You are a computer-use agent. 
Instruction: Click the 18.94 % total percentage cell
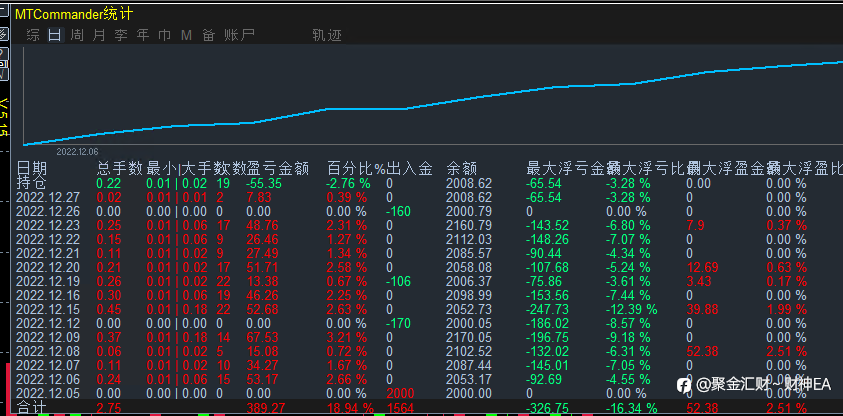tap(350, 408)
